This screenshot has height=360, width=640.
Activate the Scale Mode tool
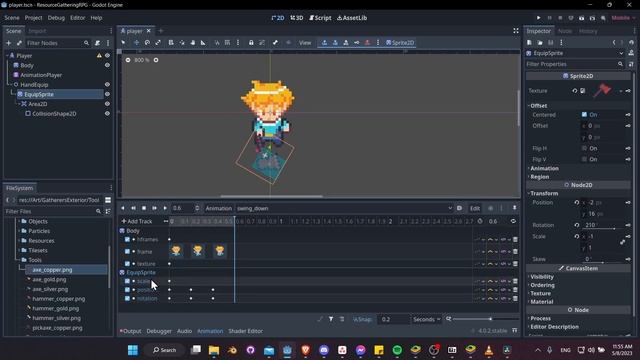[158, 43]
